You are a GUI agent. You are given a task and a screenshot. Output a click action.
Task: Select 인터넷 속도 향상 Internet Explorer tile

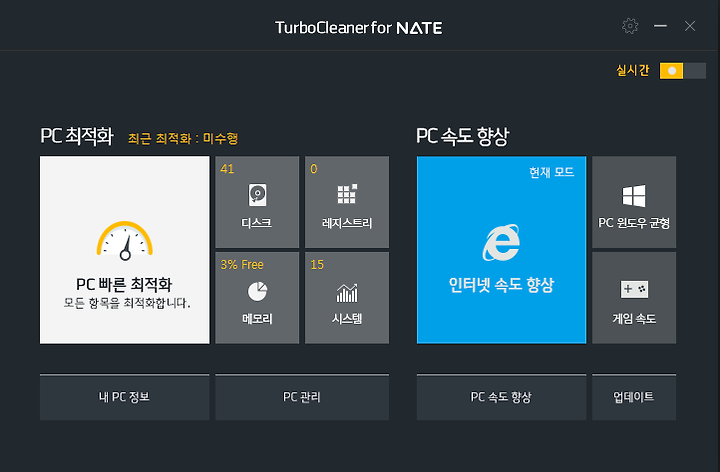[501, 250]
